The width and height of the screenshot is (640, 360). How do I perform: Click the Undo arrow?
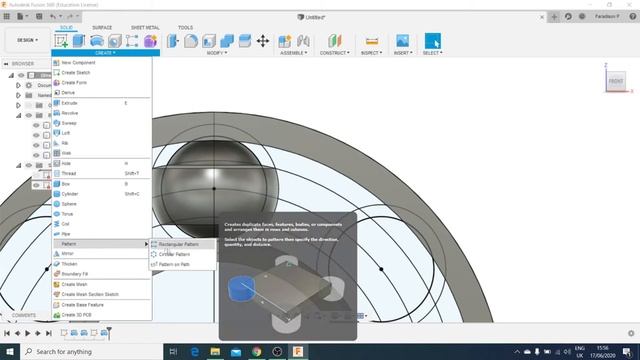pyautogui.click(x=54, y=17)
